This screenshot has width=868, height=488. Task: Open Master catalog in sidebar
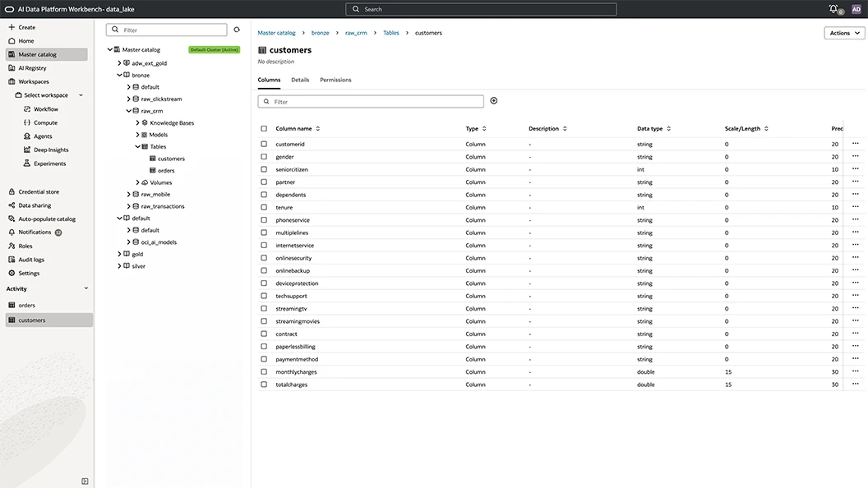[x=47, y=54]
